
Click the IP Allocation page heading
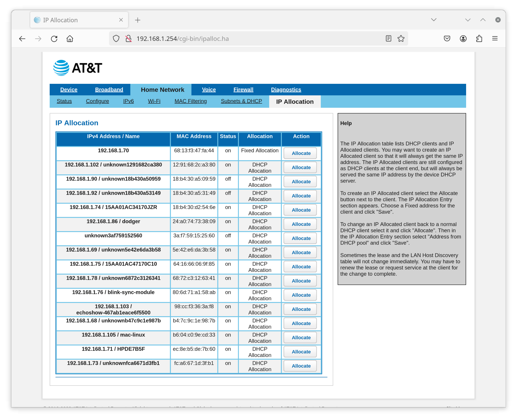pos(77,123)
